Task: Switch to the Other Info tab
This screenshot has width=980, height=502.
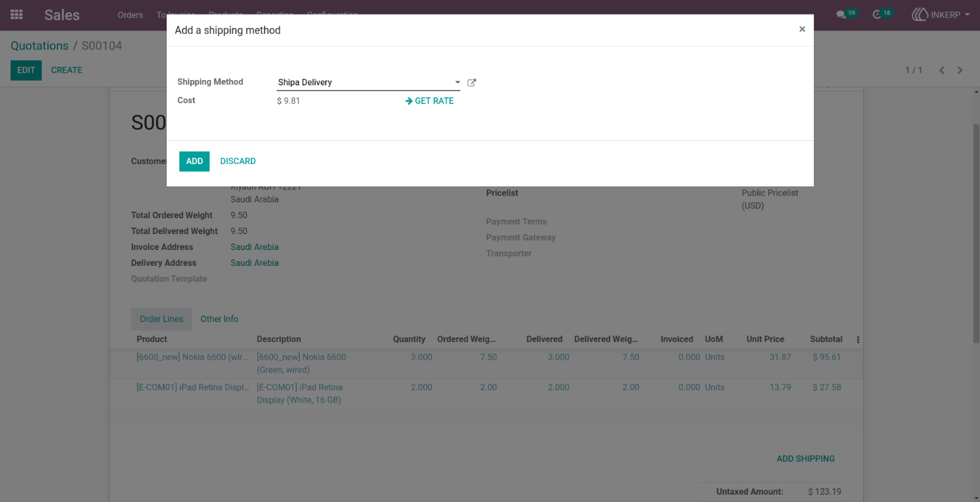Action: coord(220,319)
